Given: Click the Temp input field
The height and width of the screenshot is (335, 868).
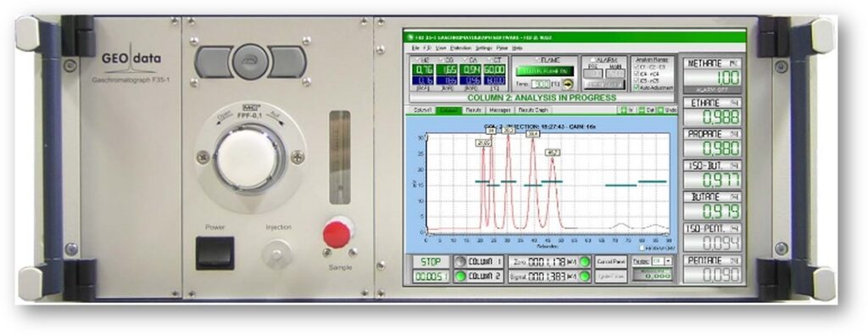Looking at the screenshot, I should tap(541, 84).
